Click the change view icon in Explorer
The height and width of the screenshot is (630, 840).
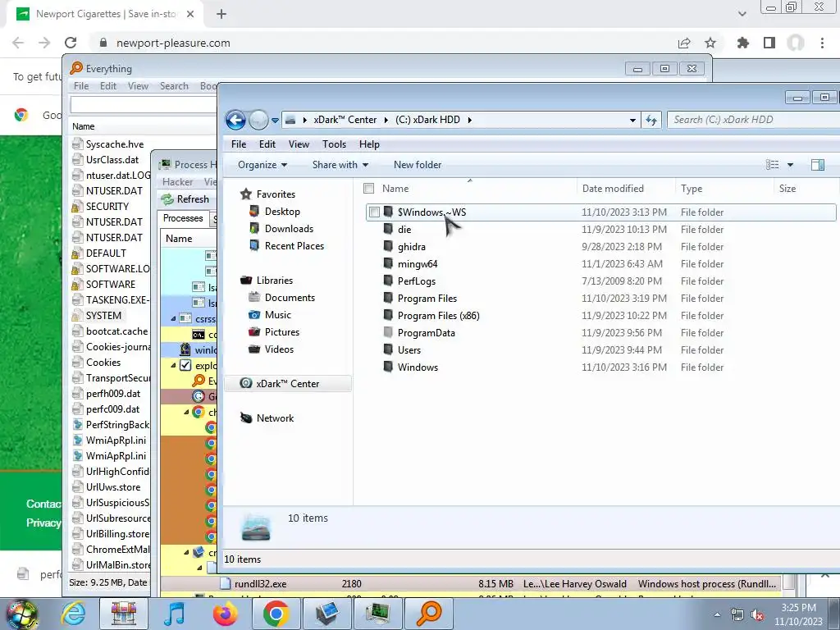773,165
